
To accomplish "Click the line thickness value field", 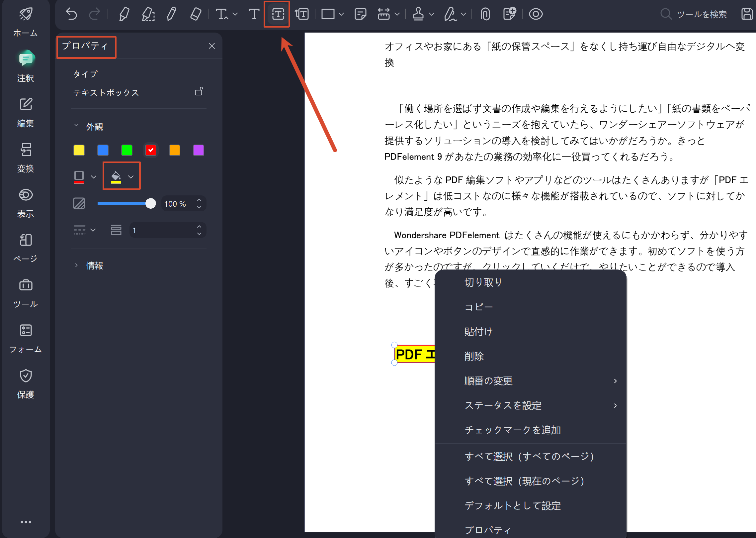I will (168, 230).
